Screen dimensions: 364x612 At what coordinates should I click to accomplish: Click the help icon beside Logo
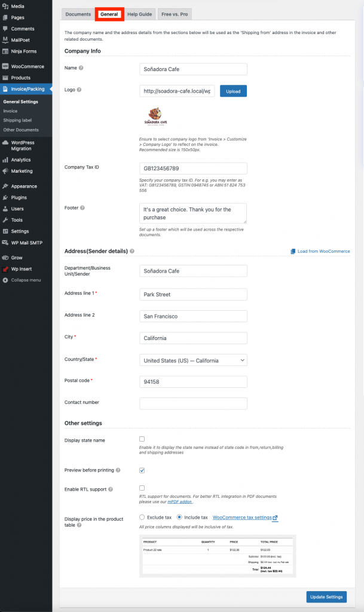tap(79, 90)
